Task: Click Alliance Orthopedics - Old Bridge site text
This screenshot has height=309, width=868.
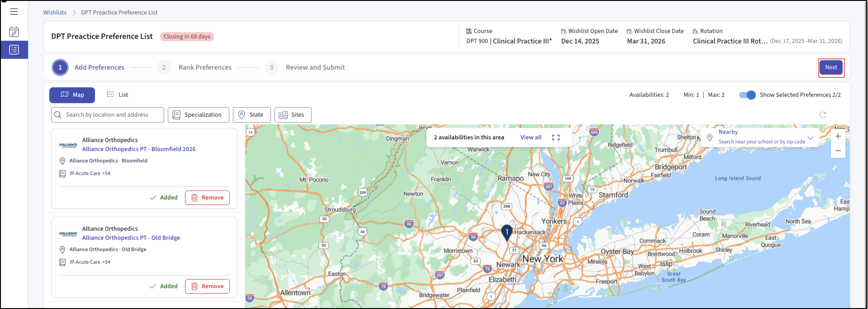Action: pos(108,249)
